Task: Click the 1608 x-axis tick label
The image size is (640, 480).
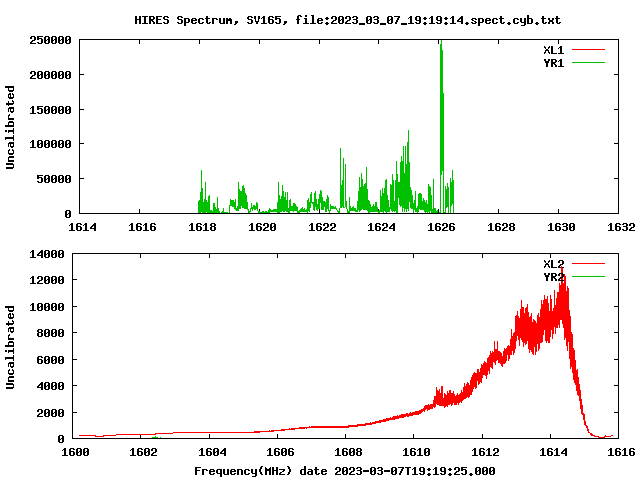Action: coord(348,452)
